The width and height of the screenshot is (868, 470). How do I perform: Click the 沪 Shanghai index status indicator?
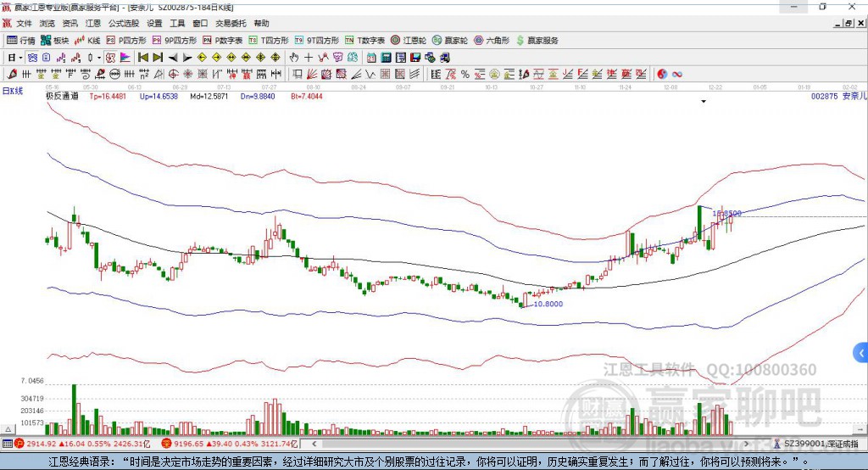19,444
